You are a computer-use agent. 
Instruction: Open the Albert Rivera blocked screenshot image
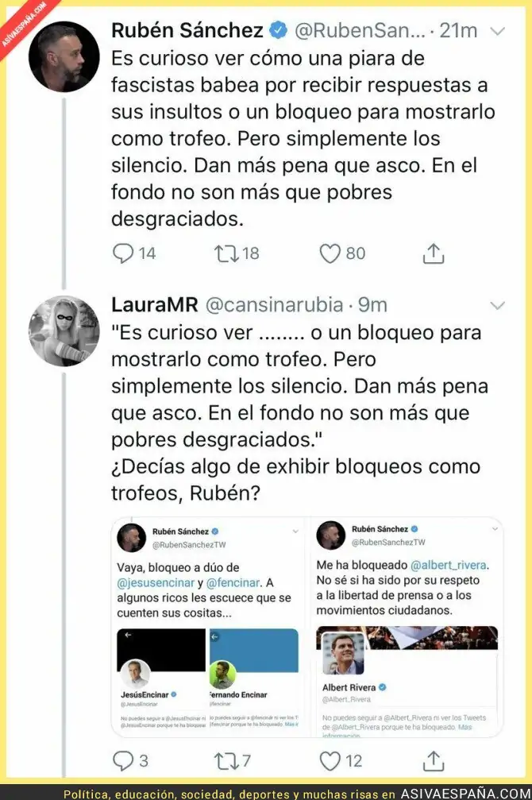coord(407,681)
